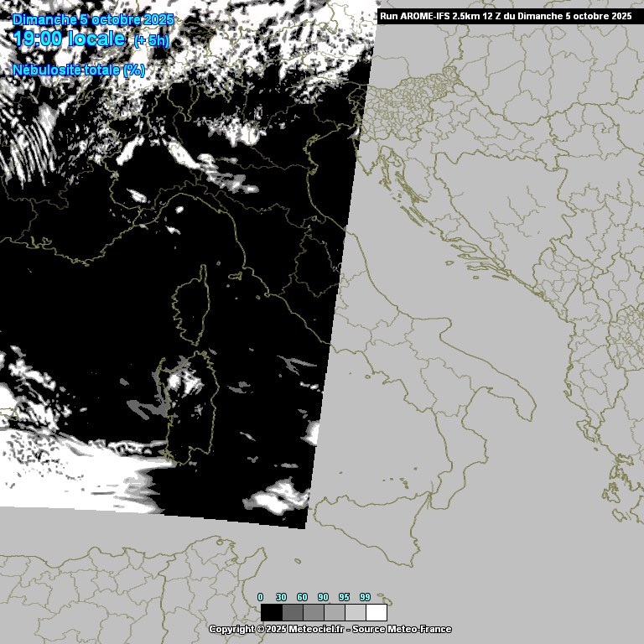
Task: Click the Meteociel.fr copyright text
Action: [330, 629]
